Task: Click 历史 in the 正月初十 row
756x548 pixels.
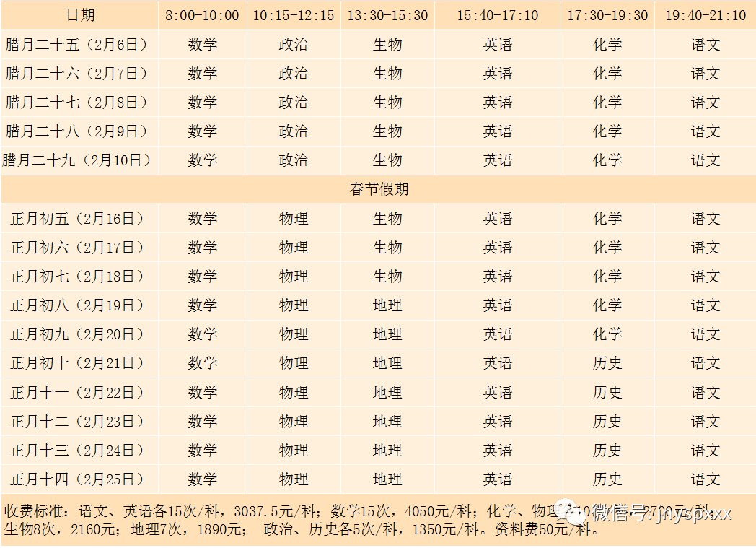Action: [x=607, y=363]
